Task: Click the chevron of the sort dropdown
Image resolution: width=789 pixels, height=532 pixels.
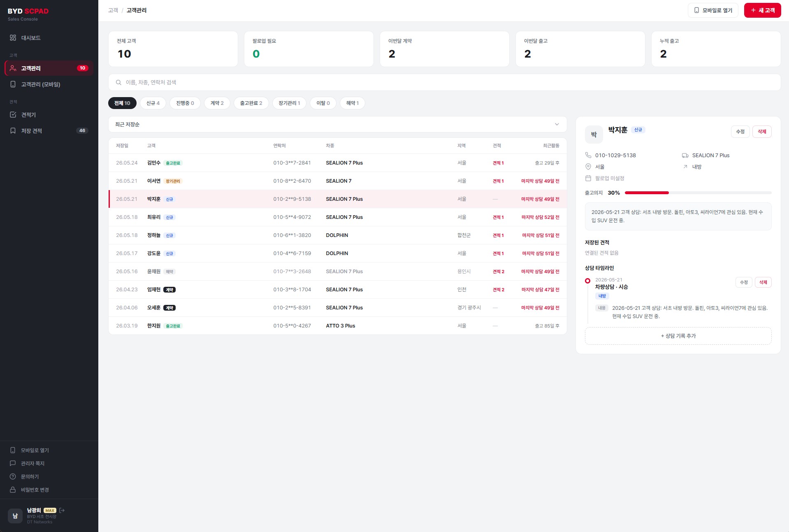Action: pyautogui.click(x=557, y=124)
